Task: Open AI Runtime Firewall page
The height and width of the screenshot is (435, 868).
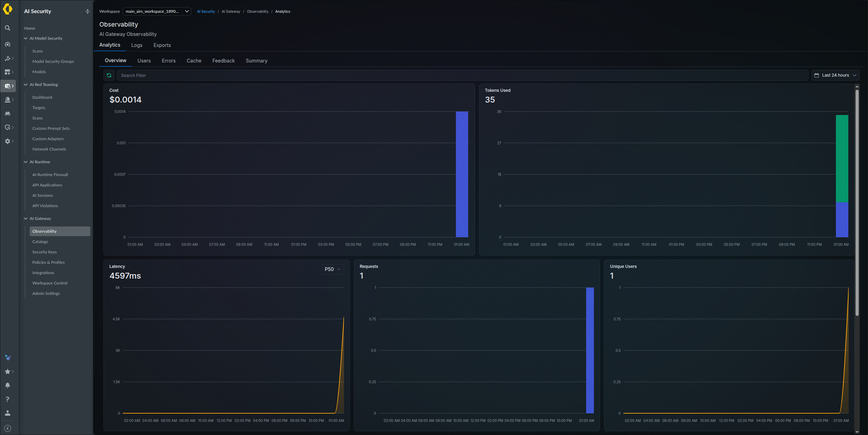Action: [50, 175]
